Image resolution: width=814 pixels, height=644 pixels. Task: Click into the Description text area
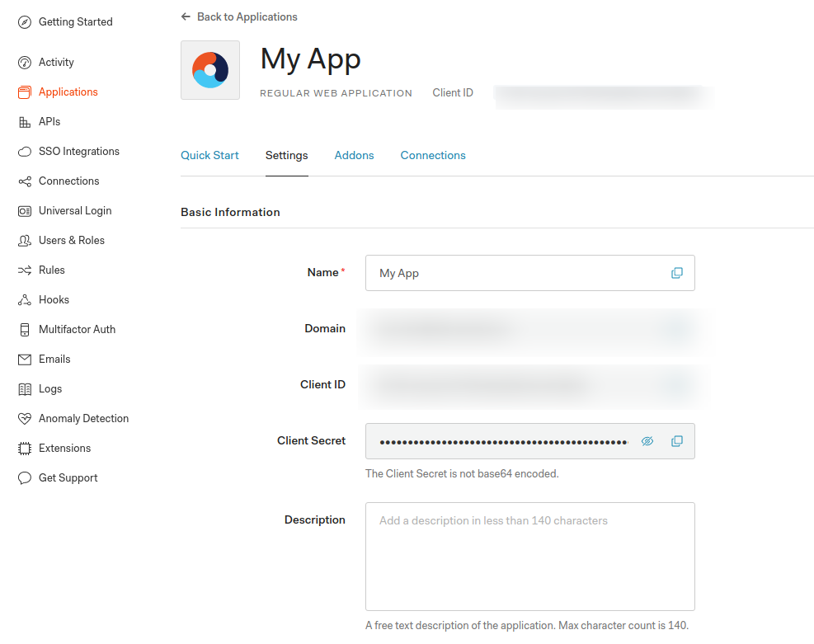[529, 557]
